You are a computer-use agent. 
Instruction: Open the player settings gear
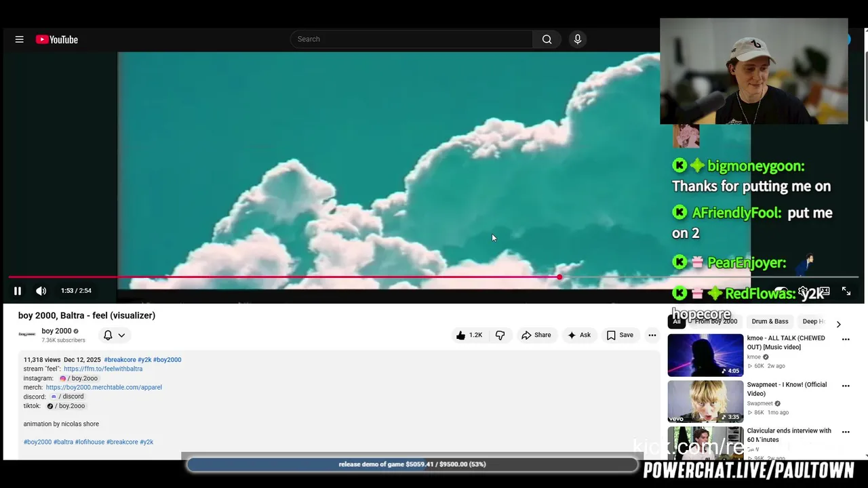803,291
